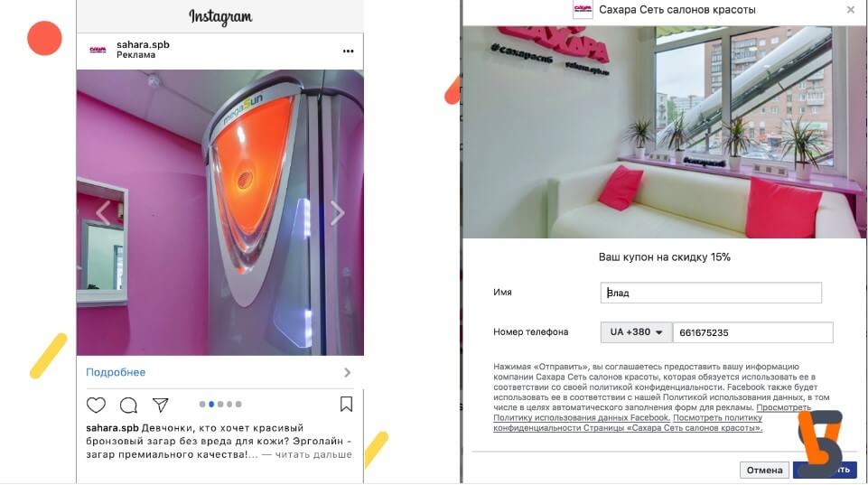The height and width of the screenshot is (485, 868).
Task: Click the Отмена button
Action: pyautogui.click(x=764, y=470)
